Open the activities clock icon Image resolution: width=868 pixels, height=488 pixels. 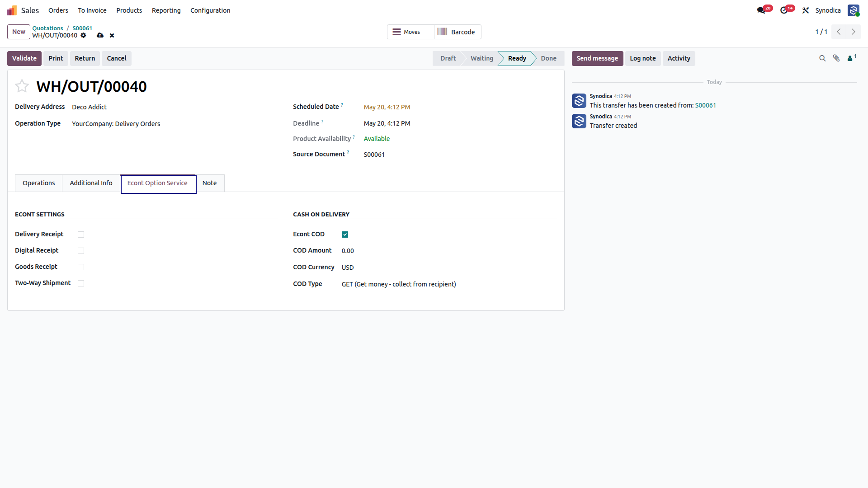point(784,10)
